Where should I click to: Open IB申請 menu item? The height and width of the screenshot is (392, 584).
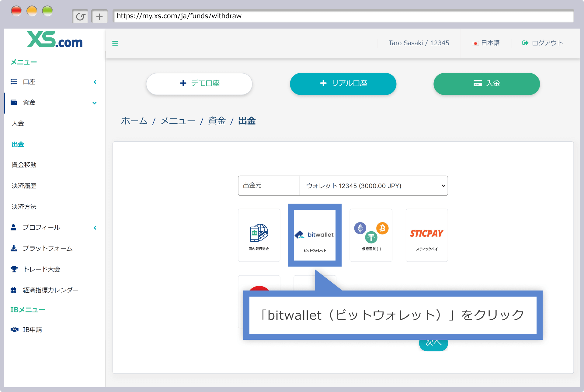tap(33, 330)
